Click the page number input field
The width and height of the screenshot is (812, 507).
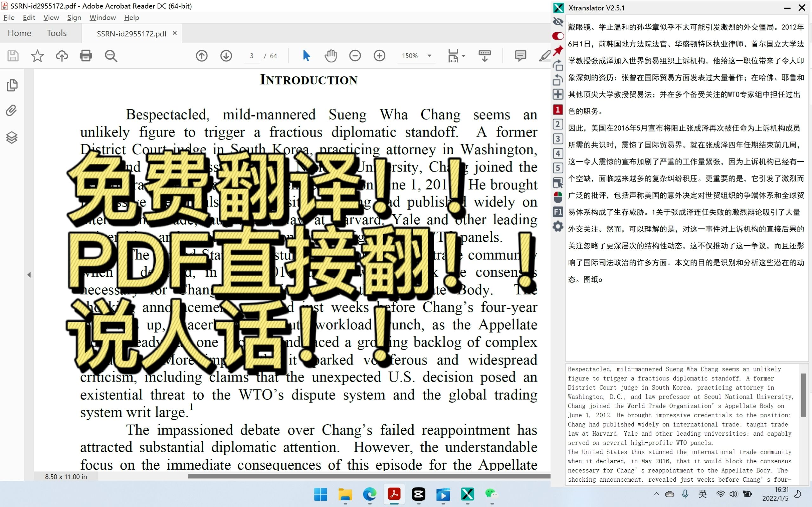click(252, 56)
